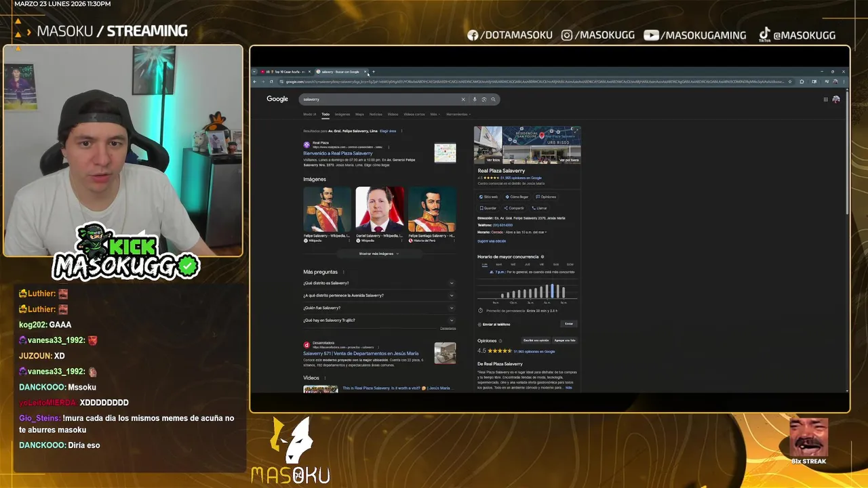Bookmark this page with the star icon
Screen dimensions: 868x488
(790, 81)
